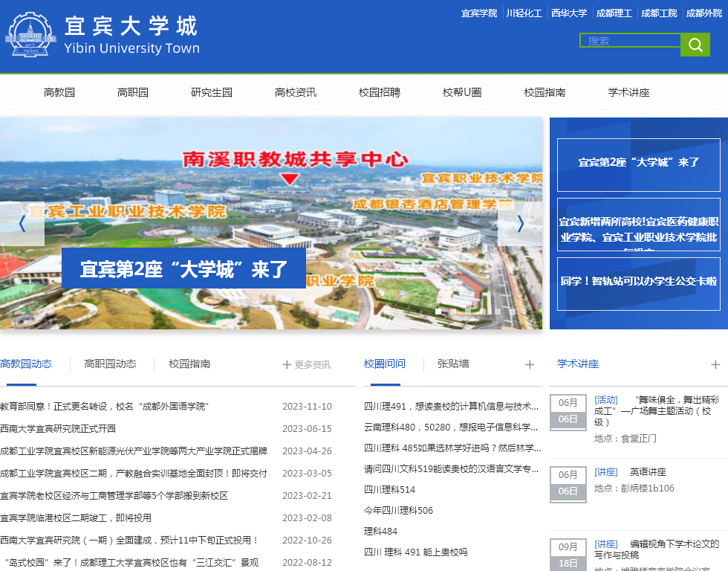This screenshot has height=571, width=728.
Task: Open news 西南大学宜宾研究院正式开园
Action: click(58, 429)
